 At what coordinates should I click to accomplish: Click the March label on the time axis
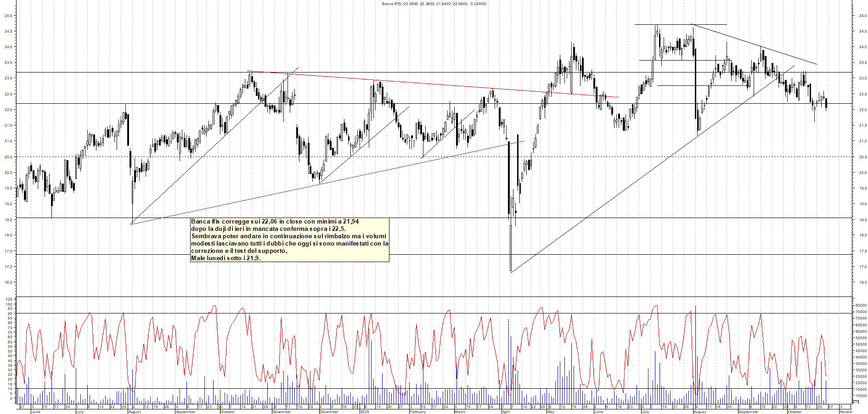pos(460,412)
